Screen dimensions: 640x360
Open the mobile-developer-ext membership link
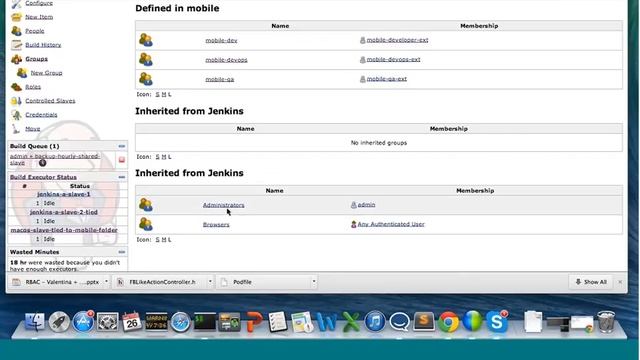pos(398,40)
